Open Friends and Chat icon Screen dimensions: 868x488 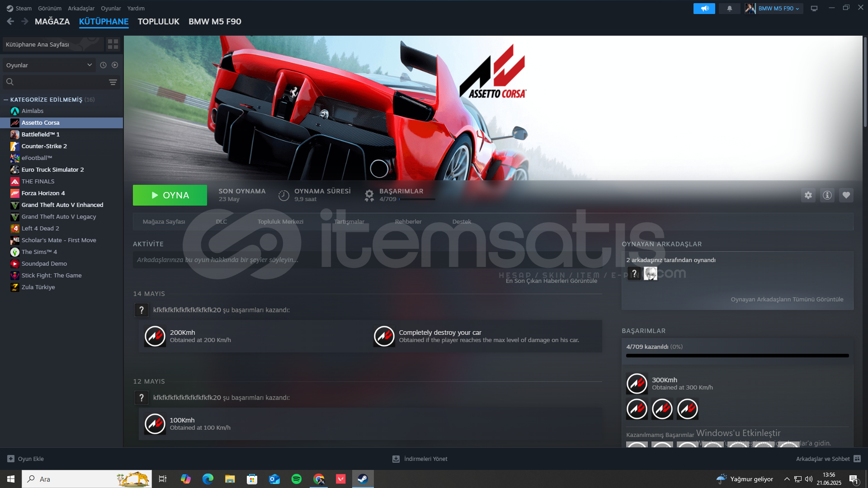[x=857, y=459]
